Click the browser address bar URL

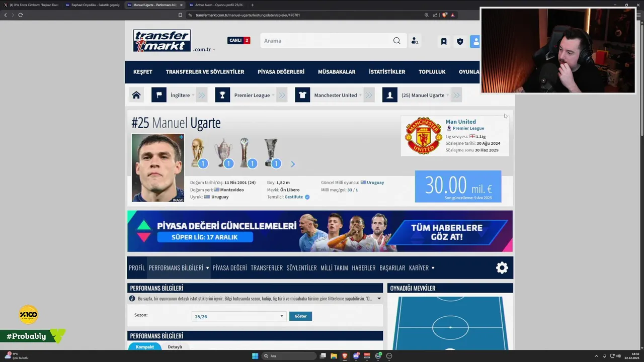(248, 15)
